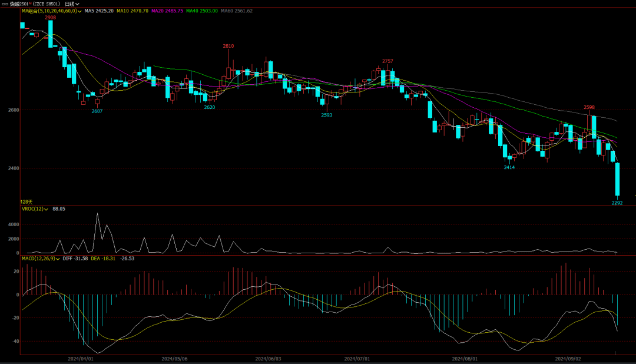
Task: Click the 2024/07/01 date on time axis
Action: pos(356,358)
